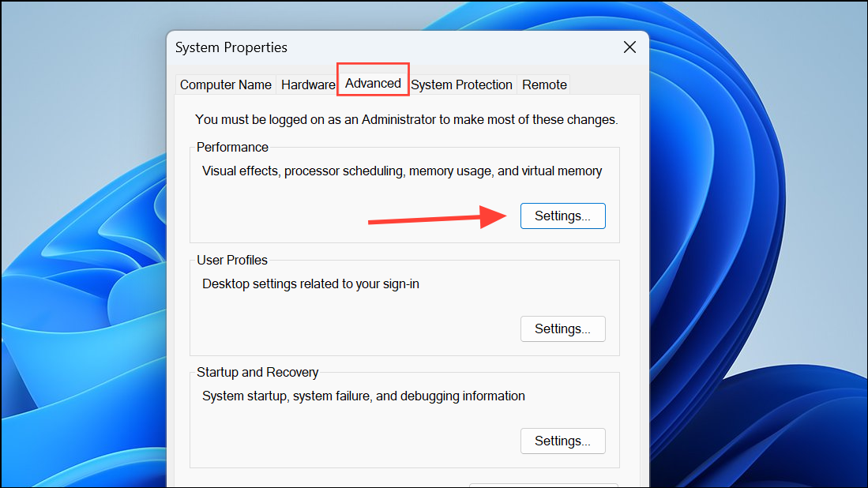This screenshot has width=868, height=488.
Task: Open User Profiles Settings
Action: click(x=562, y=328)
